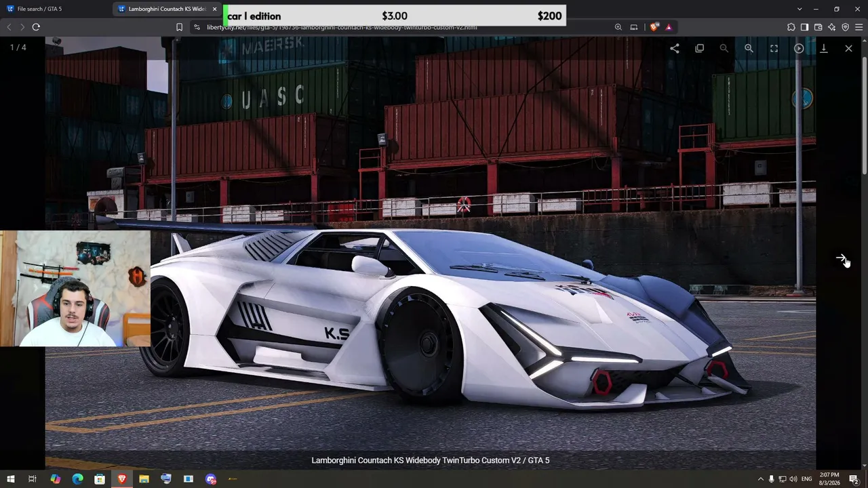Close the image viewer lightbox
This screenshot has height=488, width=868.
(848, 48)
